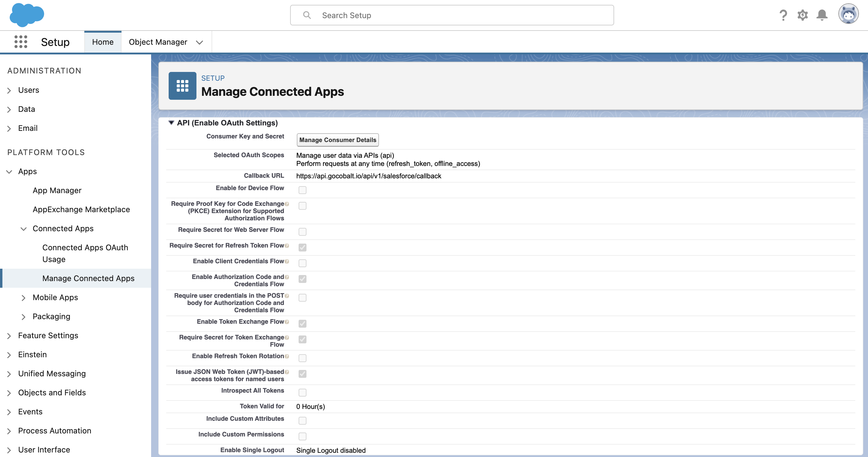Screen dimensions: 868x457
Task: Click into the Search Setup field
Action: click(x=452, y=15)
